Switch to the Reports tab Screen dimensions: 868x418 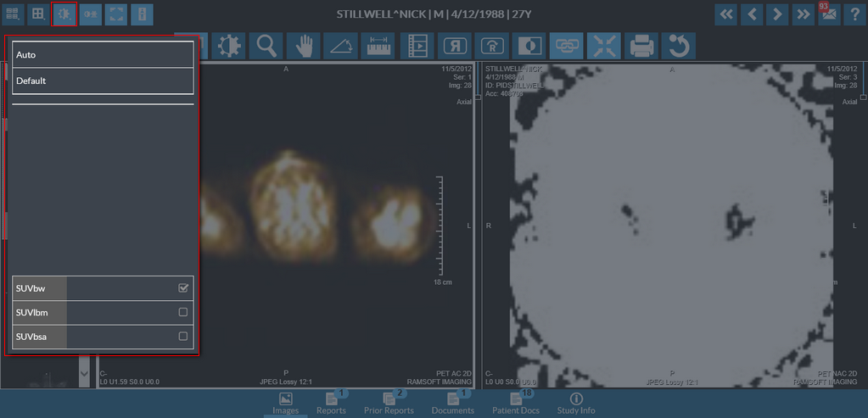coord(331,404)
